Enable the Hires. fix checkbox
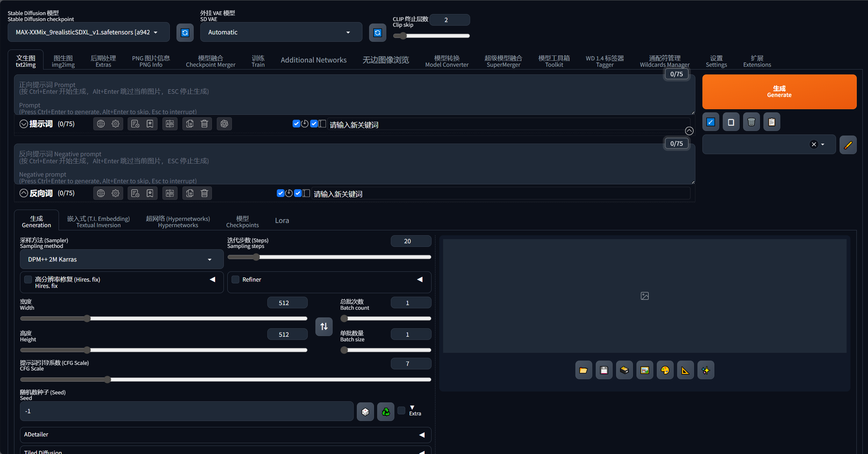 (x=28, y=279)
